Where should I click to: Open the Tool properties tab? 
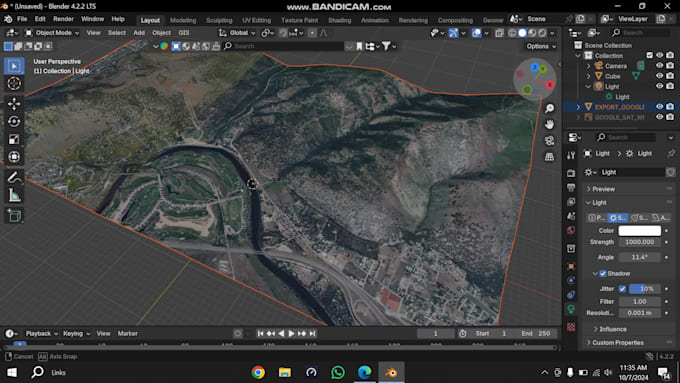pyautogui.click(x=571, y=155)
